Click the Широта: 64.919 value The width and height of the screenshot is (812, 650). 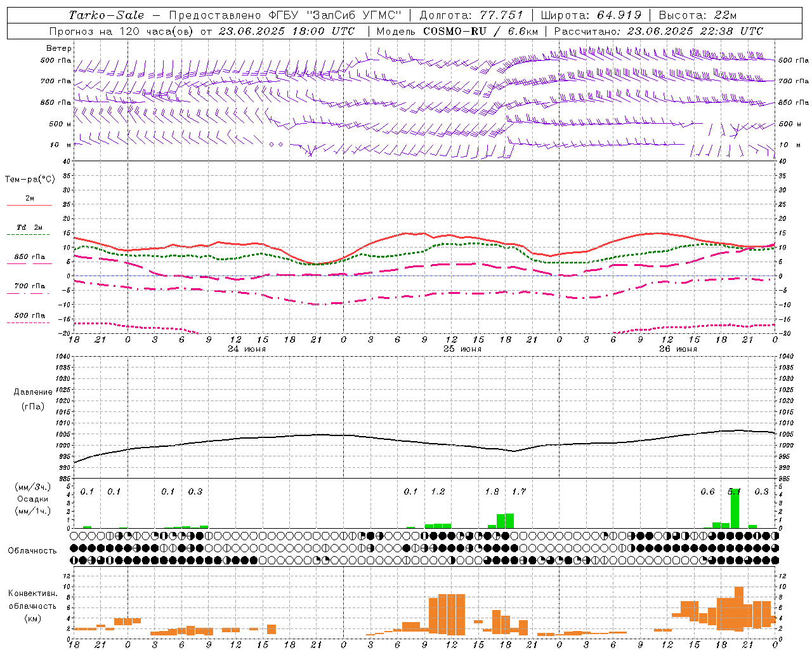click(x=591, y=15)
